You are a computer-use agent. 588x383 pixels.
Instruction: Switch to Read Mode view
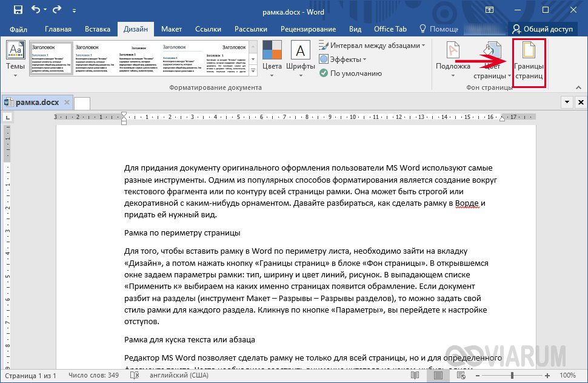415,375
